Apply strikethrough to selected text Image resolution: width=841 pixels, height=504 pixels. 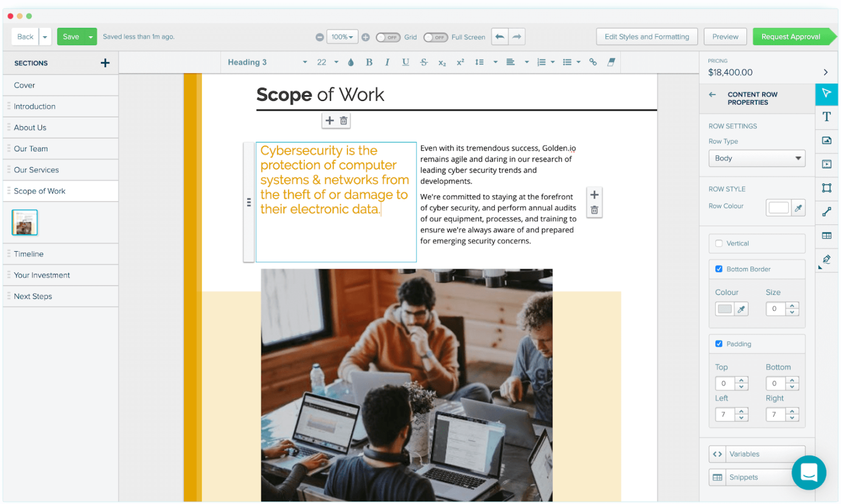(x=423, y=62)
